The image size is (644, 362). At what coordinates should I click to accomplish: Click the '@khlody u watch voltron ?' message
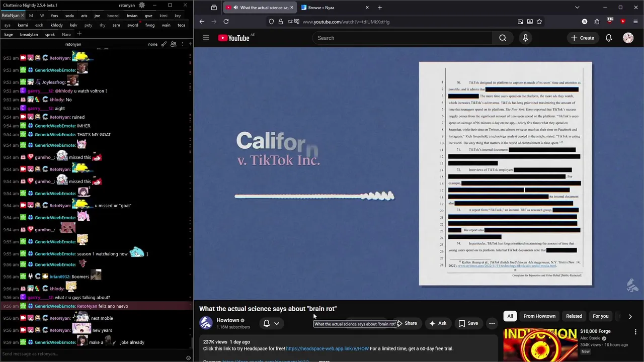point(81,91)
